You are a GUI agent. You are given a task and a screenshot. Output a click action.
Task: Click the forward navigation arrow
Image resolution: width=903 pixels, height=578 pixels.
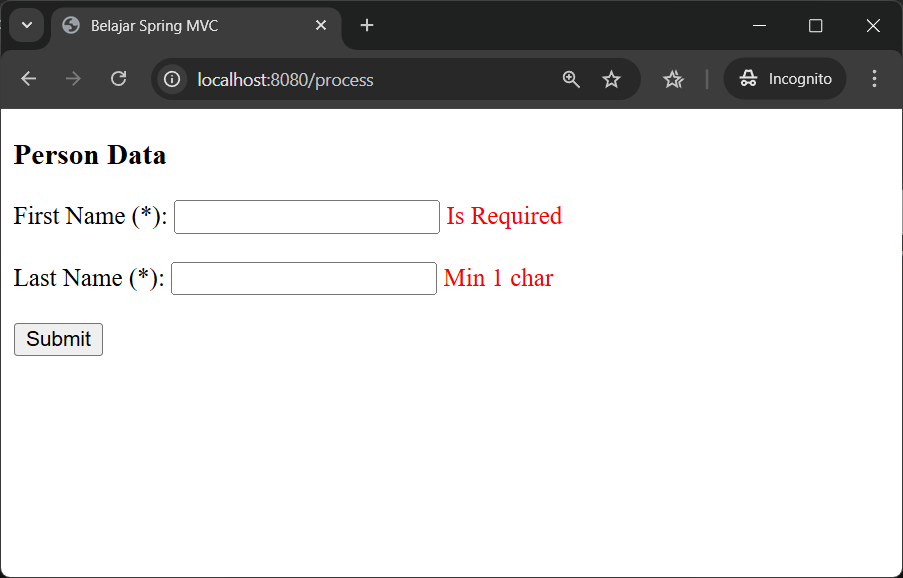[x=73, y=78]
